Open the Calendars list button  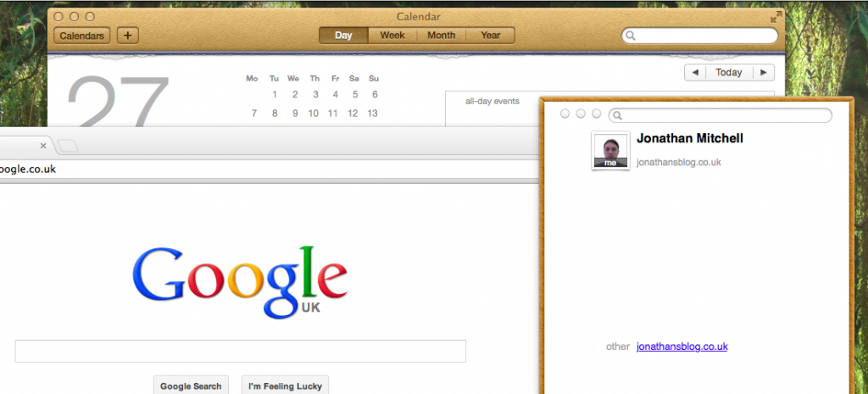(82, 36)
